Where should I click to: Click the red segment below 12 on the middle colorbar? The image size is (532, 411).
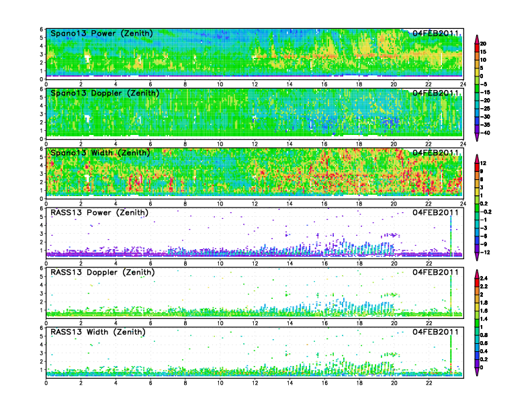point(477,167)
